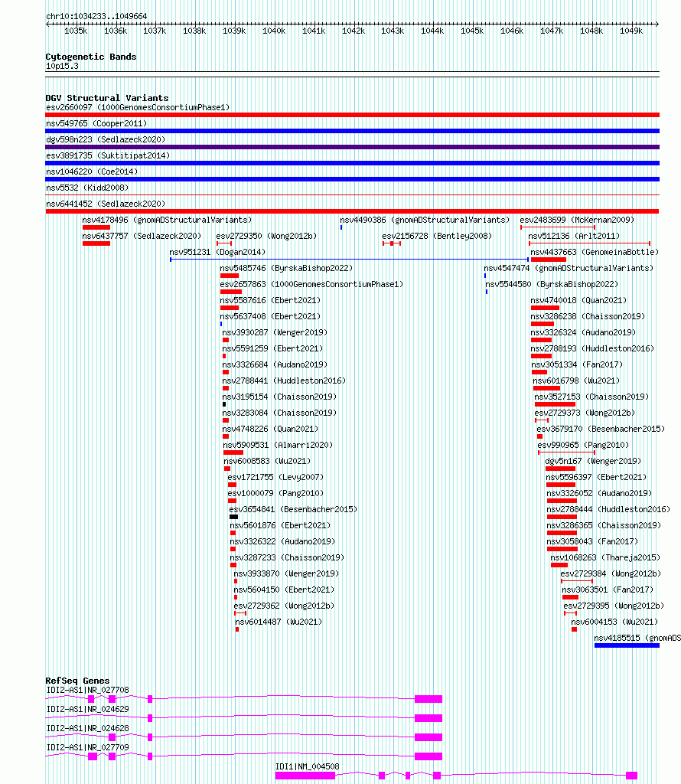The height and width of the screenshot is (784, 681).
Task: Click the red bar under nsv4437663
Action: (x=549, y=260)
